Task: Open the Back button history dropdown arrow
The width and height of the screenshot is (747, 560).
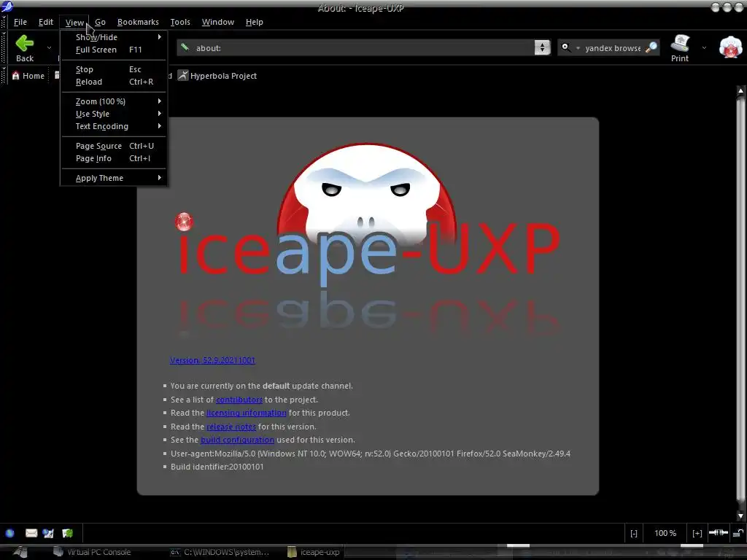Action: [49, 47]
